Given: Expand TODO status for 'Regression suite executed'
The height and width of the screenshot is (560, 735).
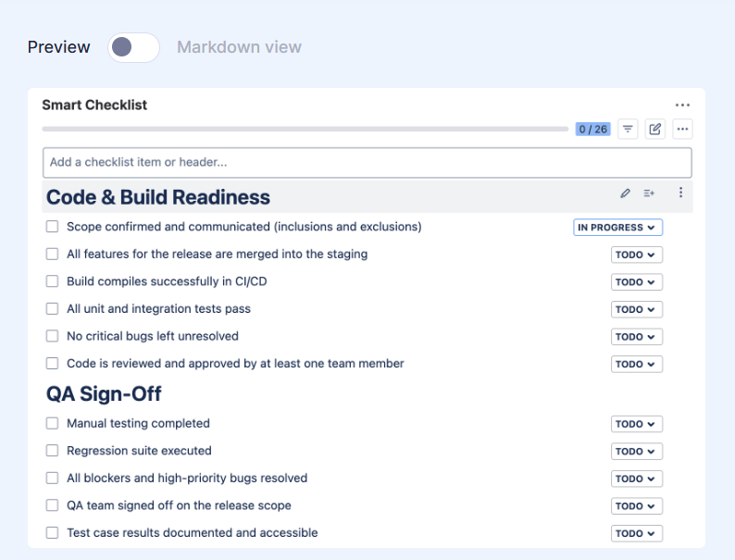Looking at the screenshot, I should click(636, 452).
